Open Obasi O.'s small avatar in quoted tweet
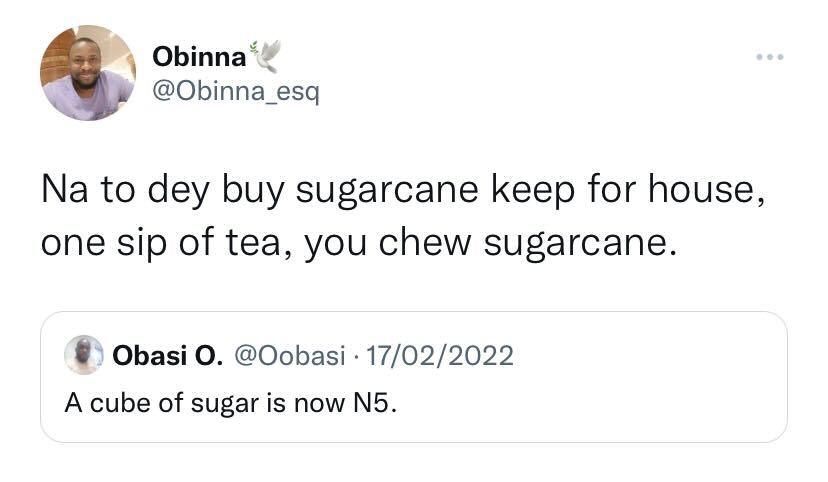Image resolution: width=828 pixels, height=482 pixels. tap(84, 355)
